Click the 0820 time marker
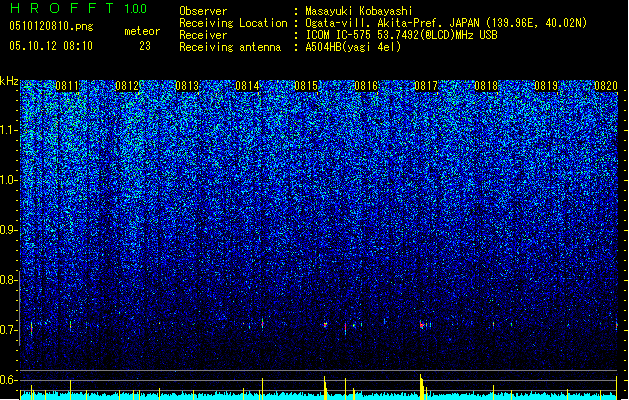This screenshot has height=400, width=629. [x=606, y=86]
